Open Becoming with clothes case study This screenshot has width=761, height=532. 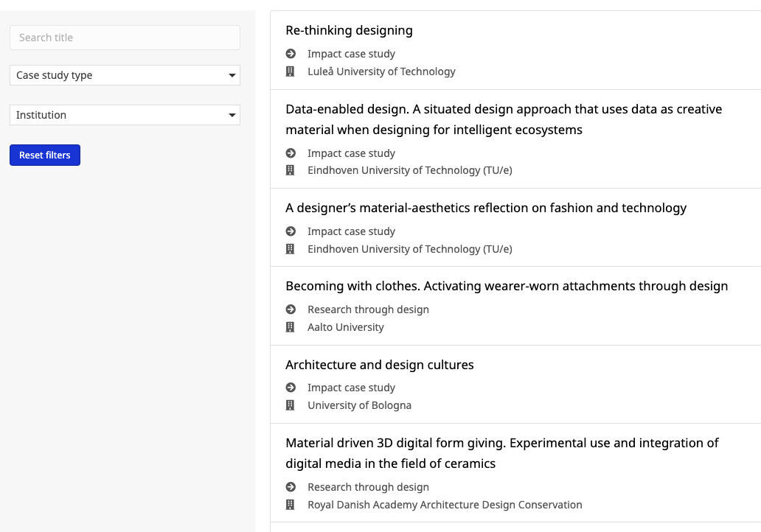507,286
